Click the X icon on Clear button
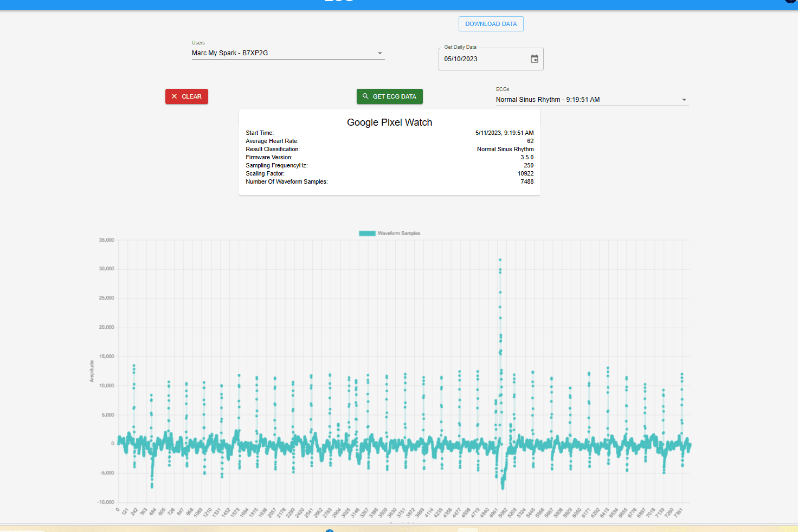 click(x=174, y=96)
